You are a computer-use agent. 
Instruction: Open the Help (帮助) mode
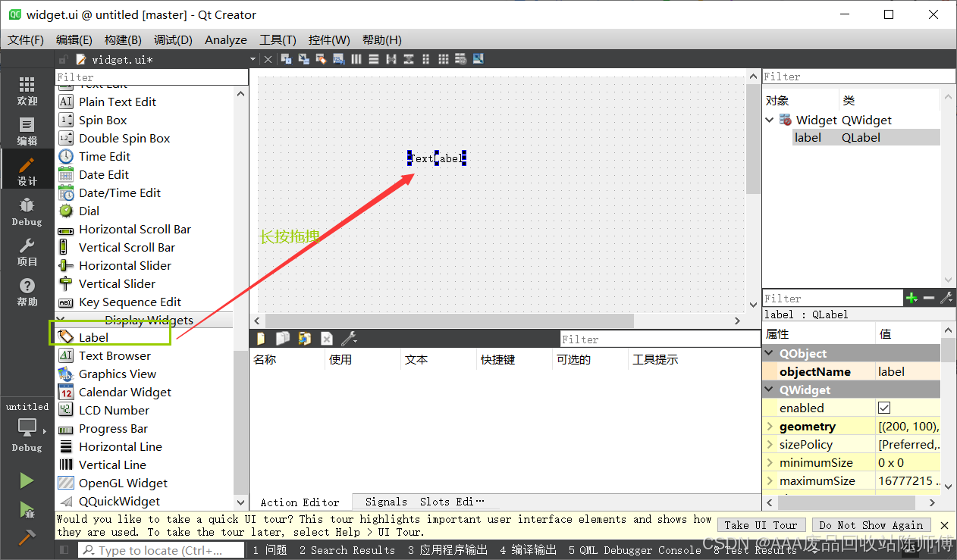[x=27, y=292]
